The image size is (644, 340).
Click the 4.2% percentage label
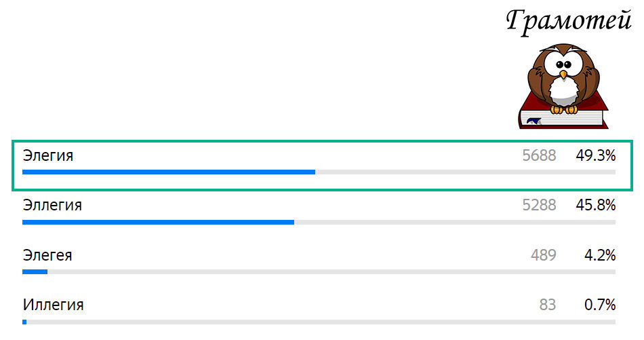tap(600, 255)
